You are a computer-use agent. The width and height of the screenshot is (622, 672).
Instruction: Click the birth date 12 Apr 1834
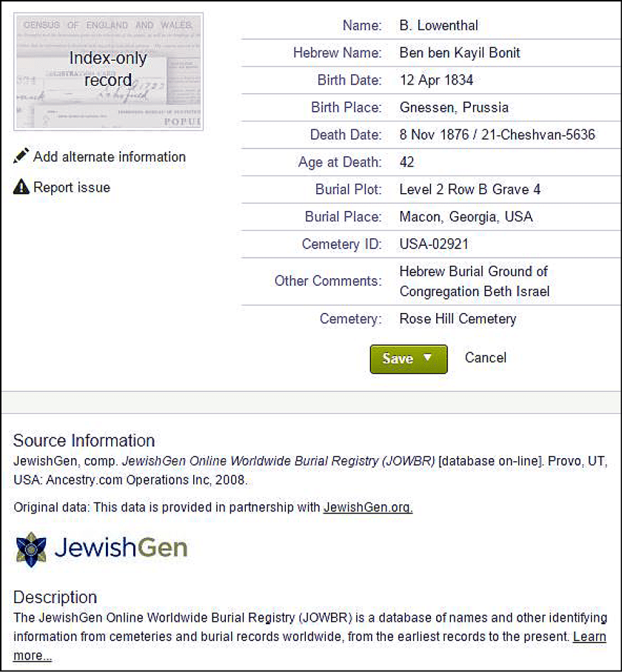(x=436, y=80)
